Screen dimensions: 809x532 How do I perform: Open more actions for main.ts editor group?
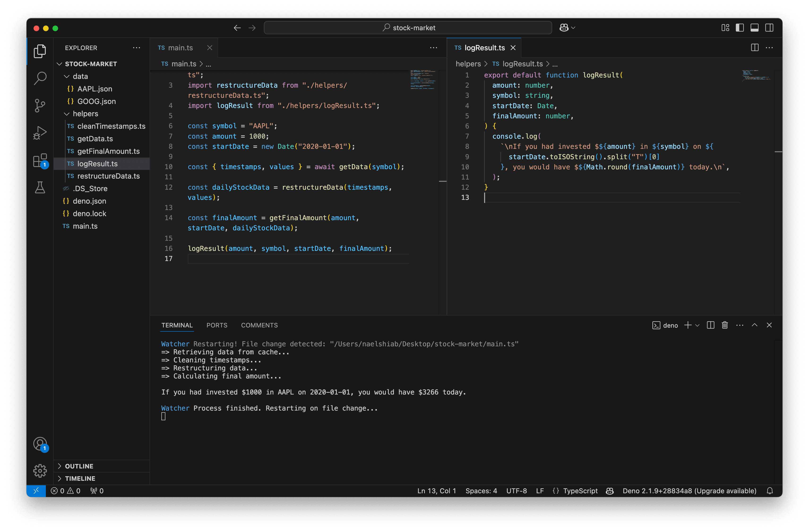point(433,47)
